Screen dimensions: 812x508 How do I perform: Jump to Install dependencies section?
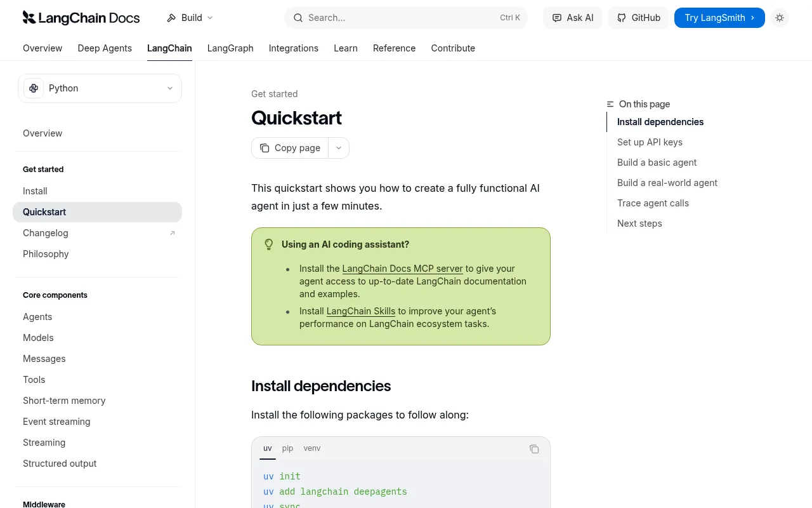(x=660, y=122)
